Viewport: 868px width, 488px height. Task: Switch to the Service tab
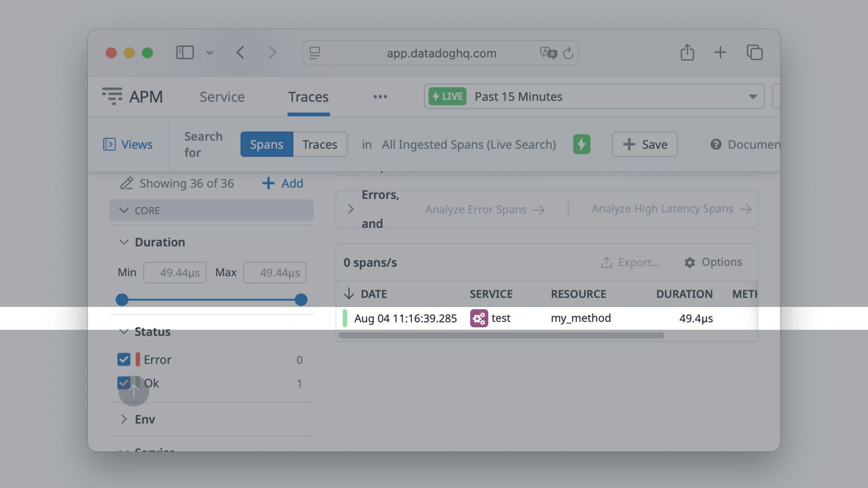[x=222, y=97]
